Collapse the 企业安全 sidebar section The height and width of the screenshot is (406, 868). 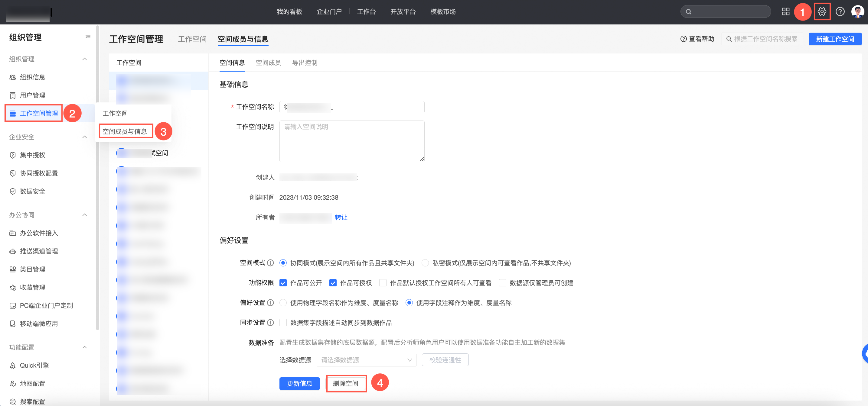point(85,137)
